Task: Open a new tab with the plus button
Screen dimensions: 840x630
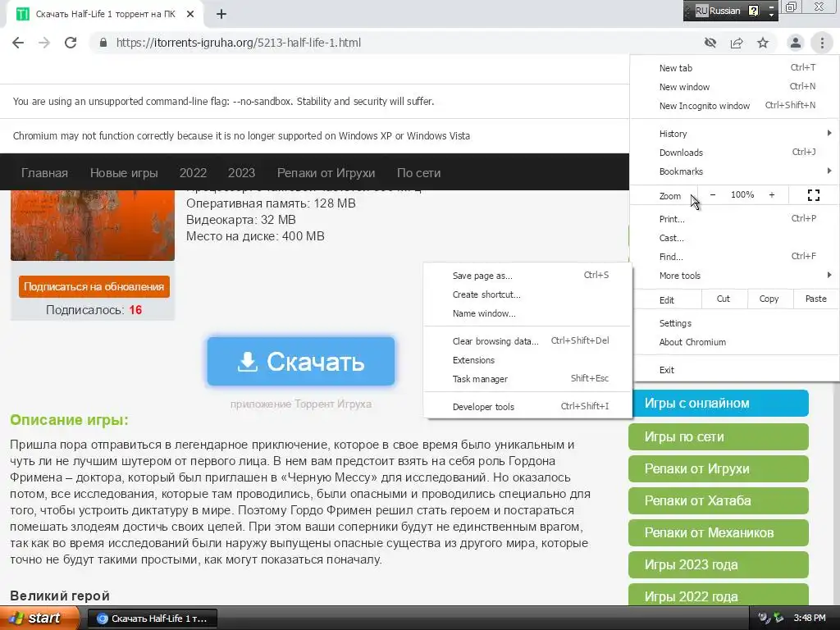Action: [x=221, y=15]
